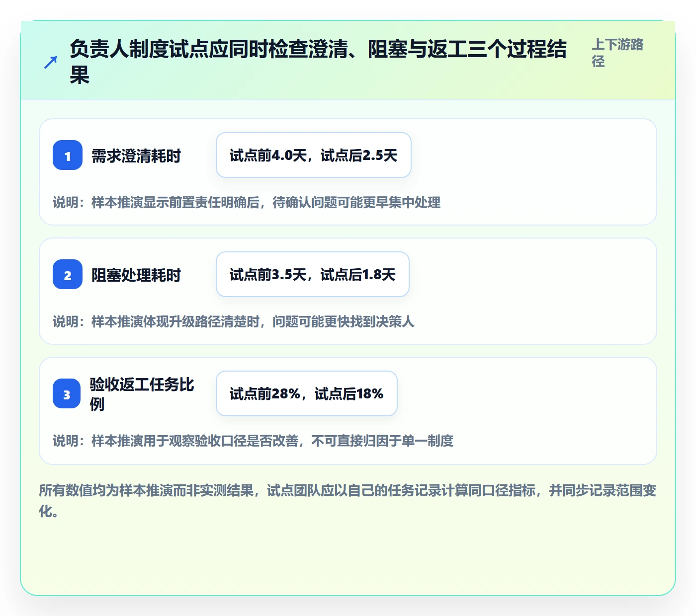The image size is (696, 616).
Task: Click the number 3 badge for 验收返工任务比例
Action: 67,393
